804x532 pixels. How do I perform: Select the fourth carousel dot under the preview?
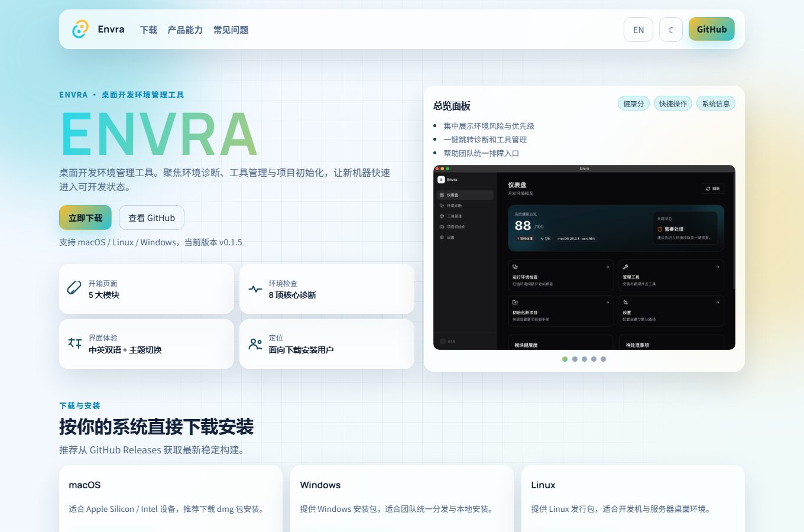(x=594, y=359)
